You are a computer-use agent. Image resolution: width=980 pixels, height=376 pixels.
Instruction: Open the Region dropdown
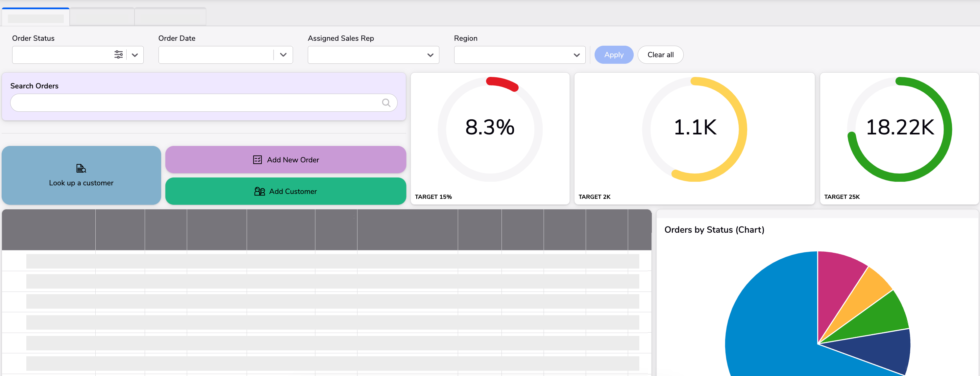[519, 55]
